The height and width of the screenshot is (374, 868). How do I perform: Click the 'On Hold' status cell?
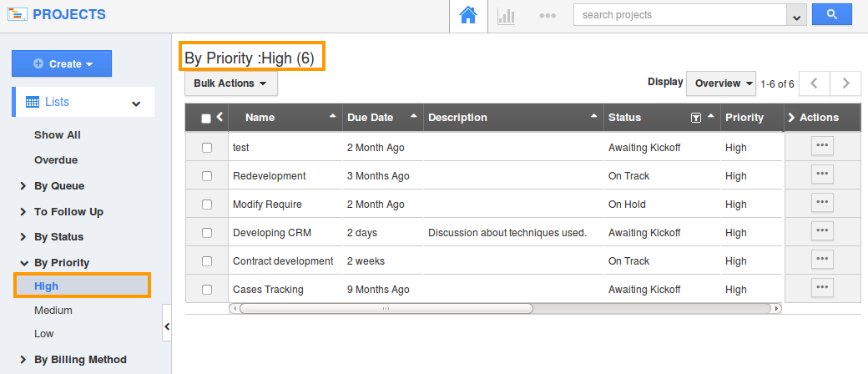627,205
